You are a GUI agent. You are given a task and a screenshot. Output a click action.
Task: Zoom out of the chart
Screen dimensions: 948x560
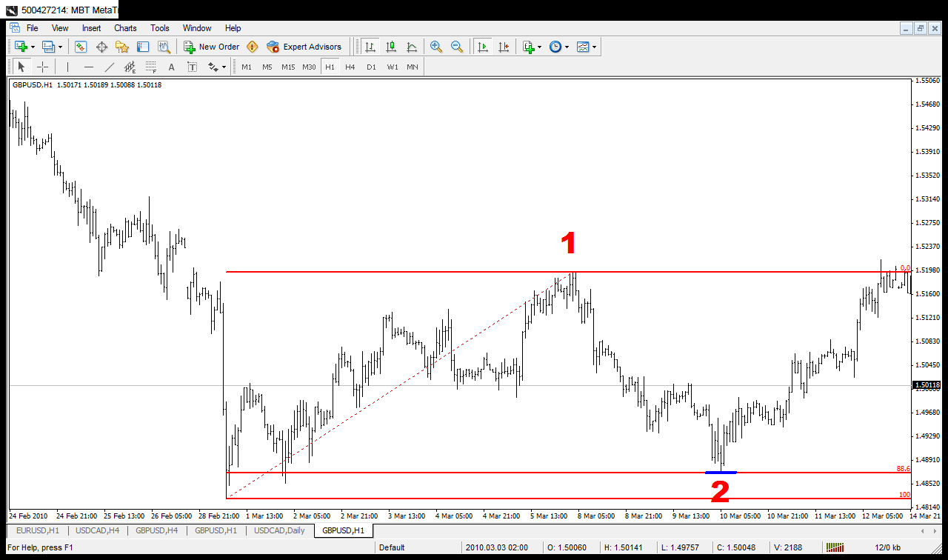pos(457,47)
